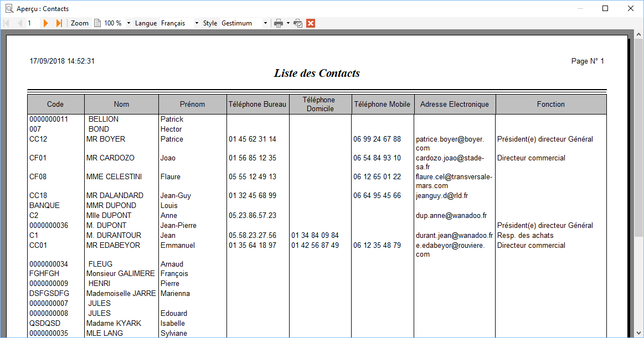Screen dimensions: 644x338
Task: Click mobile number 06 12 35 48 79
Action: click(377, 245)
